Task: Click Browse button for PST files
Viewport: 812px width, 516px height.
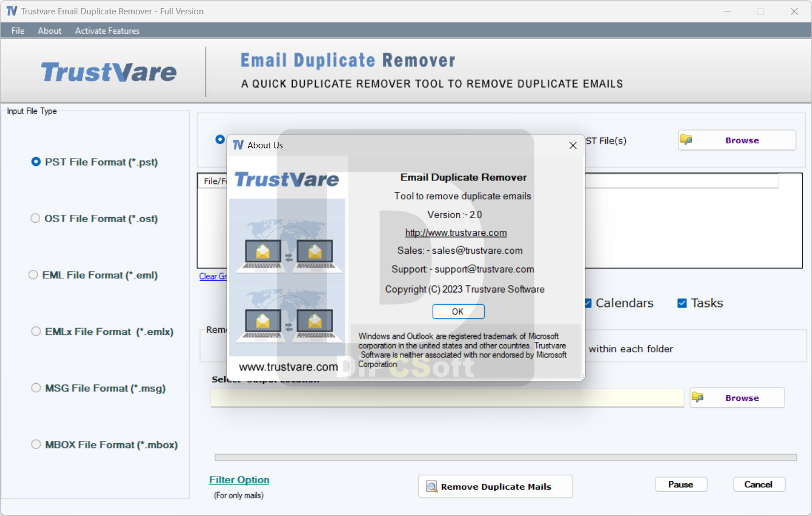Action: [737, 140]
